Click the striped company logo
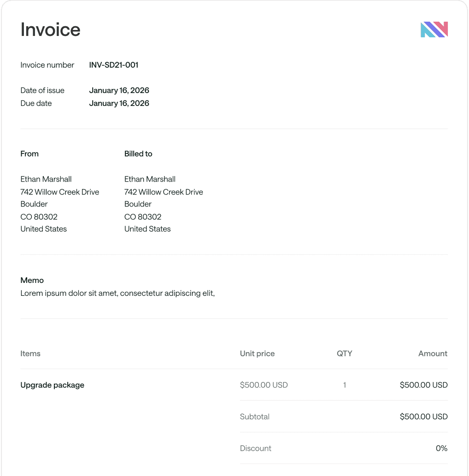Image resolution: width=469 pixels, height=476 pixels. [434, 29]
